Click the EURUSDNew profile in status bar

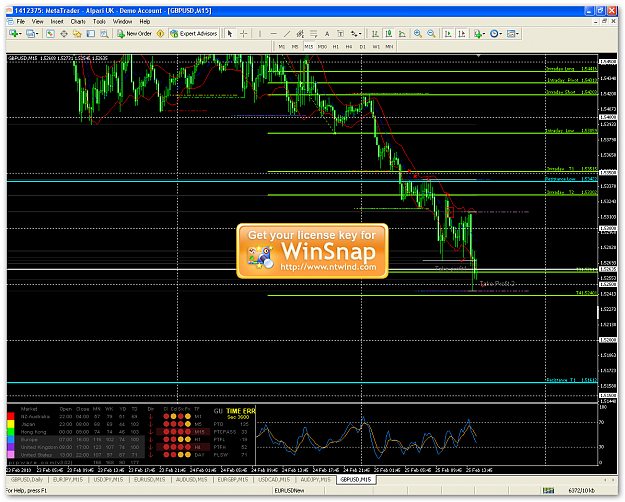coord(289,491)
